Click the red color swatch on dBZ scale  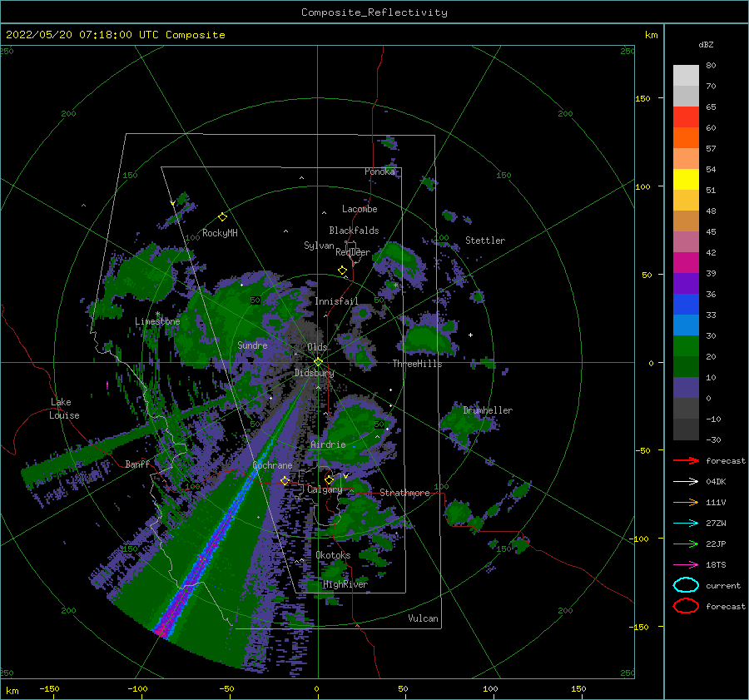coord(686,117)
